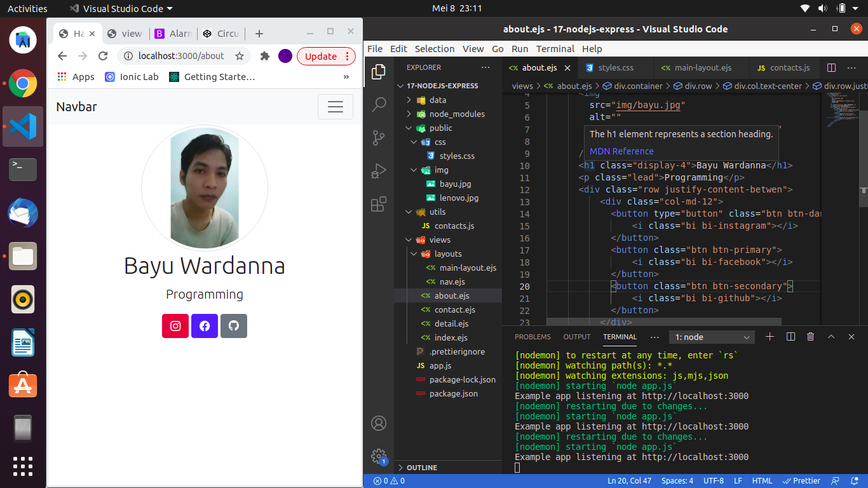Open Source Control view in activity bar
This screenshot has height=488, width=868.
(379, 137)
